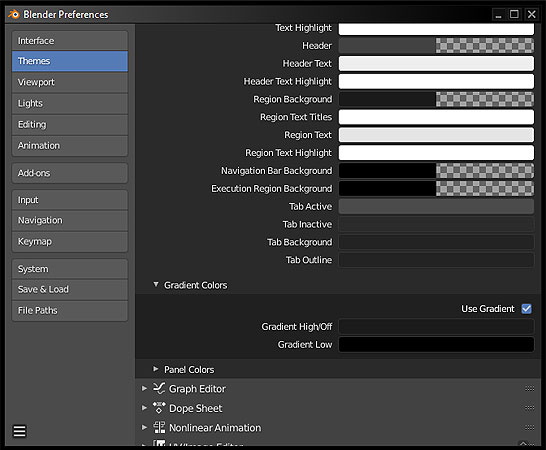Switch to the Keymap preferences tab
Image resolution: width=546 pixels, height=450 pixels.
(70, 241)
